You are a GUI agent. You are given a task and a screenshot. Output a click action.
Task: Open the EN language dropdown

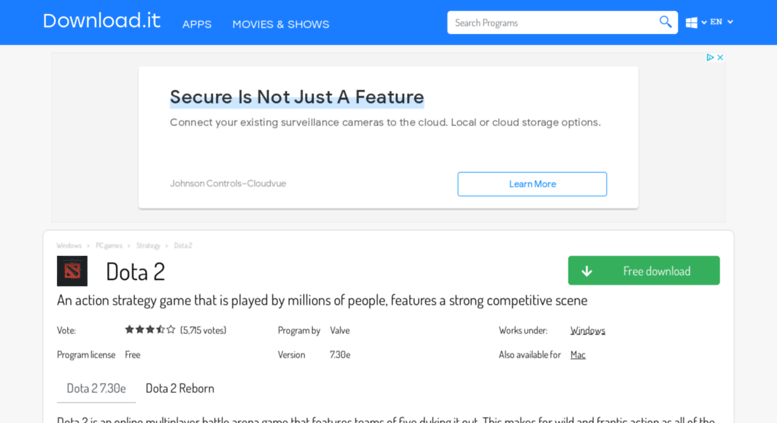[722, 22]
